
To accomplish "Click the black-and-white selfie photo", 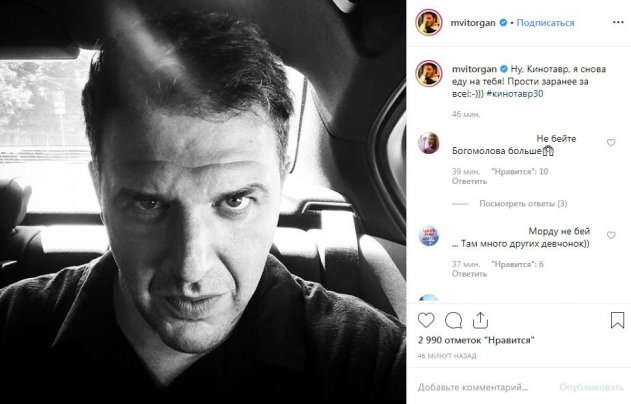I will (204, 202).
